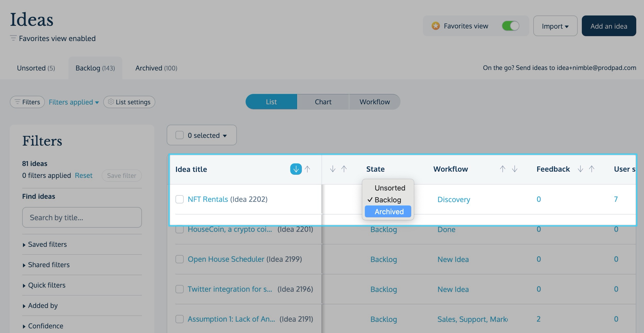Reset the applied filters

pos(83,176)
